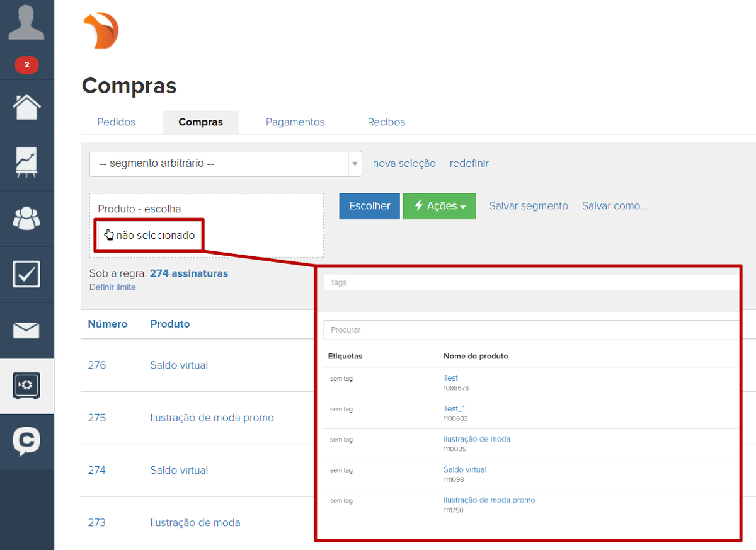Click the red notifications badge showing 2

coord(26,64)
